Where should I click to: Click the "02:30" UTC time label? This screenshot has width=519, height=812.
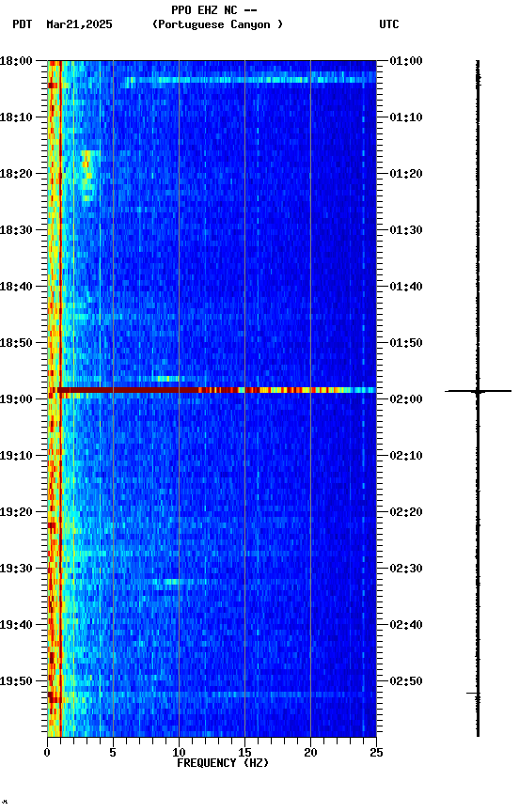[x=406, y=569]
